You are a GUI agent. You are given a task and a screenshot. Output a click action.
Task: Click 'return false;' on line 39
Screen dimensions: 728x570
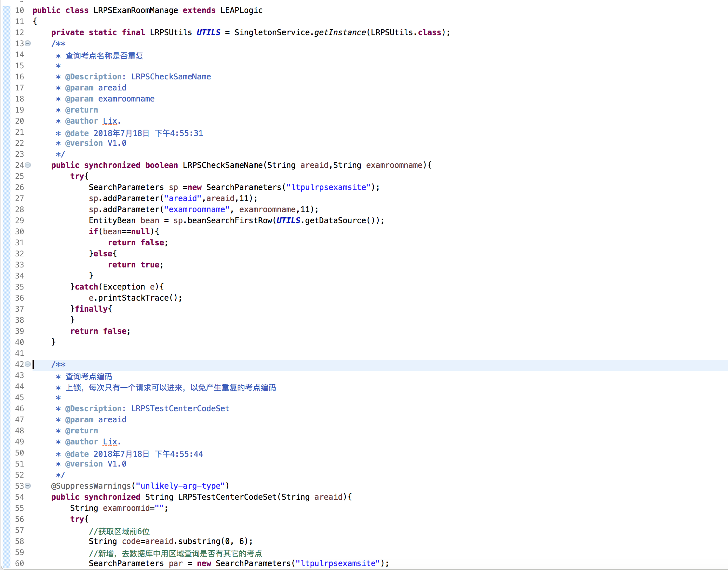101,331
